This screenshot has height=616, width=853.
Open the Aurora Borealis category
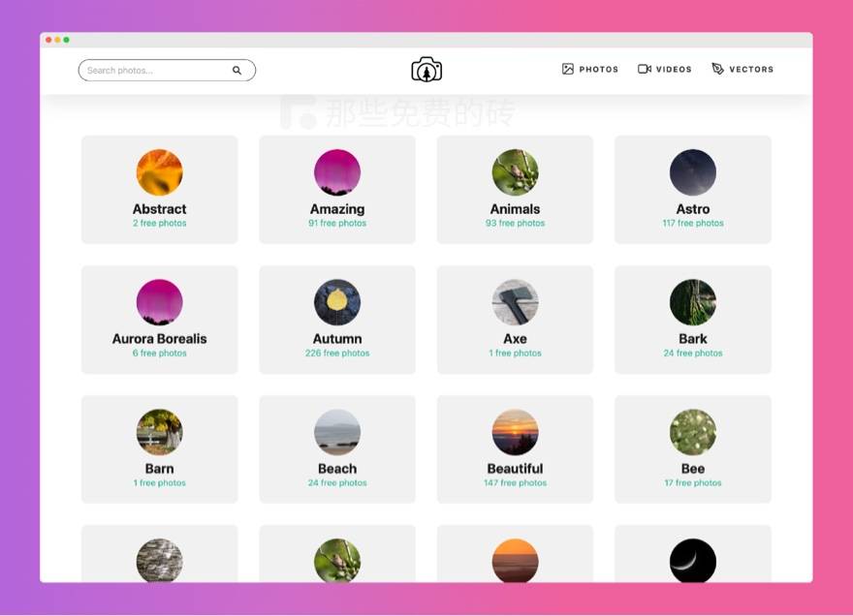click(x=160, y=339)
